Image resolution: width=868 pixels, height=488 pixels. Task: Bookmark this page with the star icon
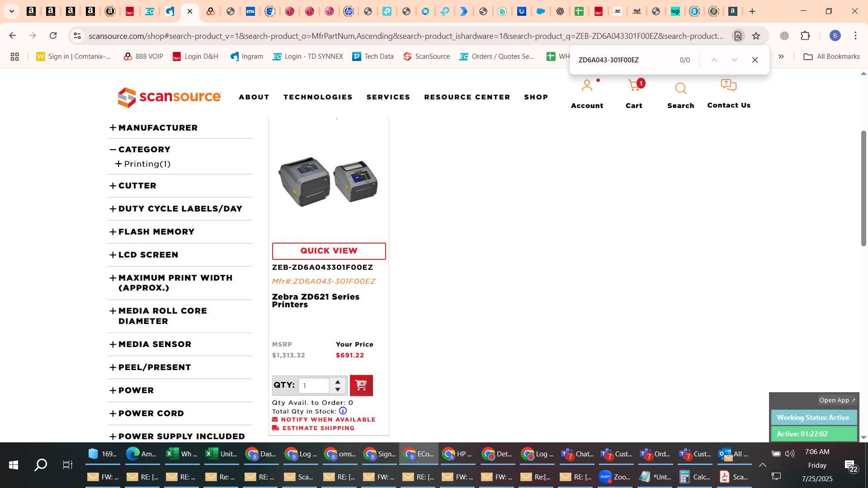click(x=756, y=36)
